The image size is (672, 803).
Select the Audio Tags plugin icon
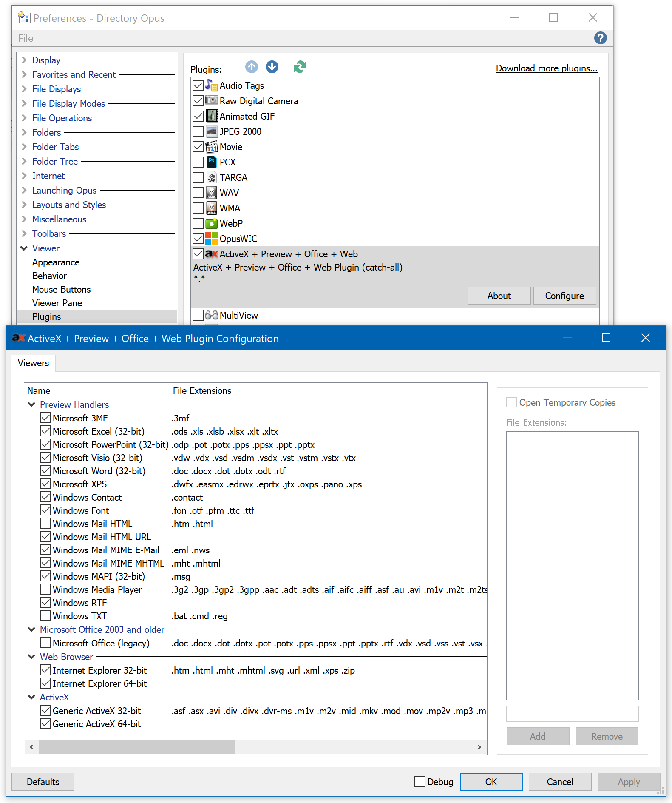pyautogui.click(x=211, y=85)
